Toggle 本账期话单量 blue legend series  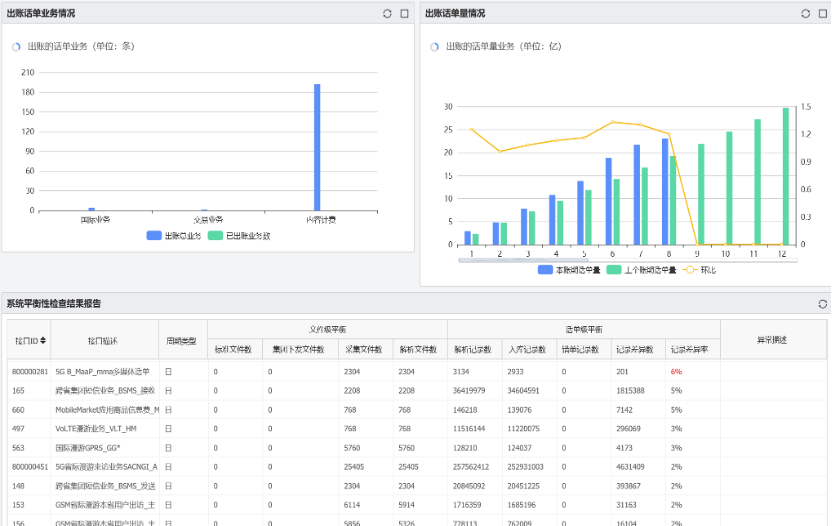click(569, 270)
